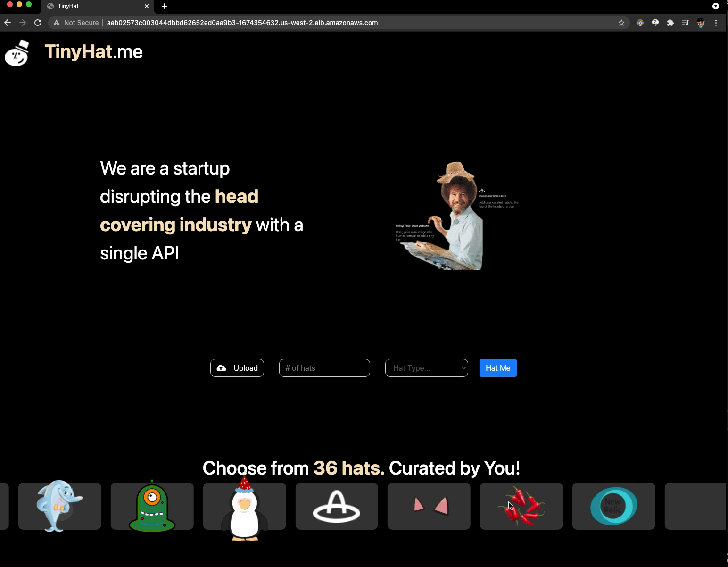This screenshot has height=567, width=728.
Task: Open the media controls playlist icon
Action: [x=686, y=23]
